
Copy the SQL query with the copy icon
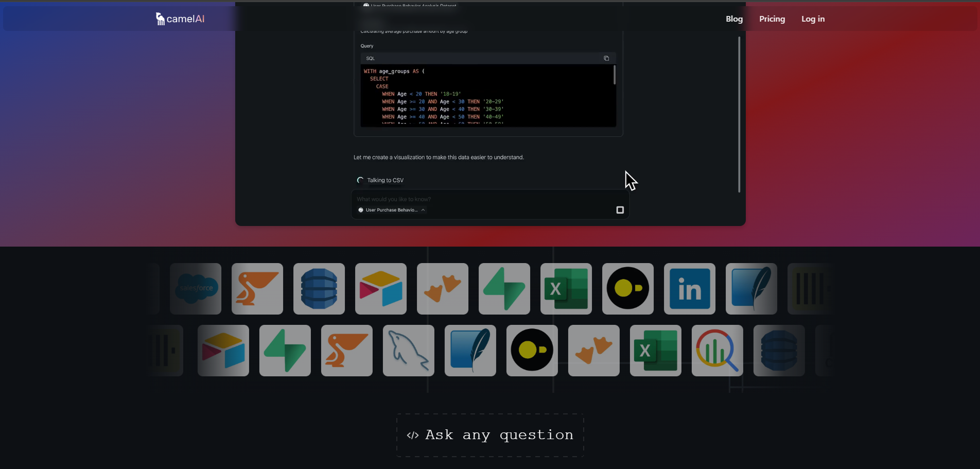point(606,58)
